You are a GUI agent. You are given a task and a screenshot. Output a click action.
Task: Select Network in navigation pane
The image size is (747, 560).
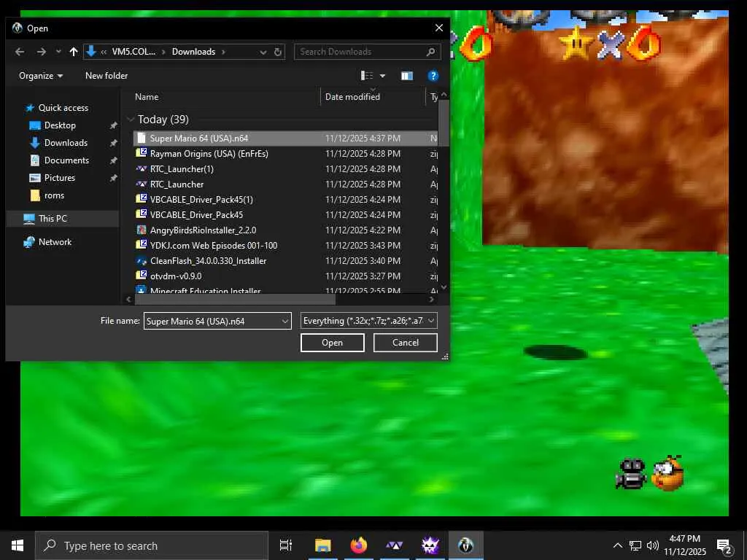(55, 242)
